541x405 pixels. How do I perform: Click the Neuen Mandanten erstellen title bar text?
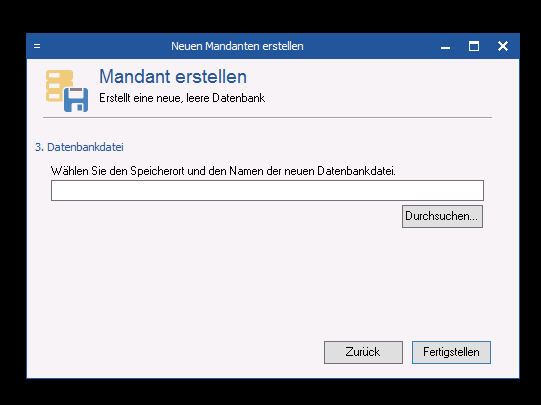(x=237, y=46)
